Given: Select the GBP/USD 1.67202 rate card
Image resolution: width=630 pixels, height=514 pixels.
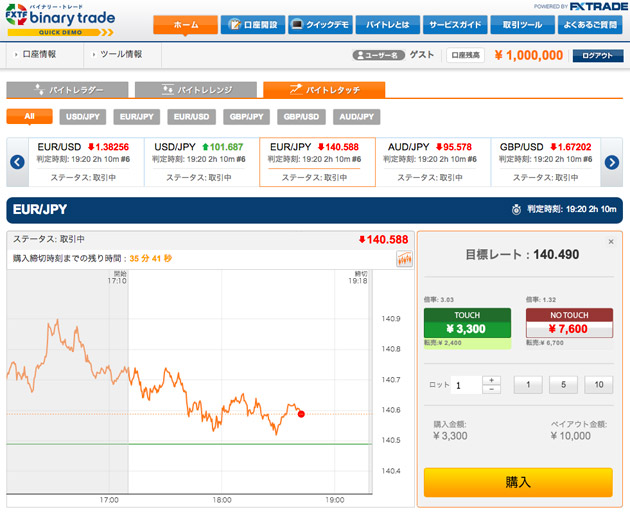Looking at the screenshot, I should [x=546, y=162].
